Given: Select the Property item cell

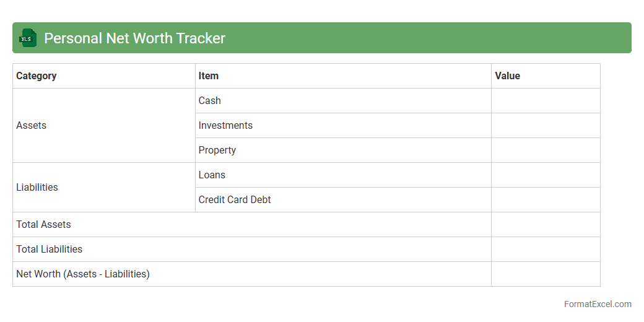Looking at the screenshot, I should click(x=217, y=150).
